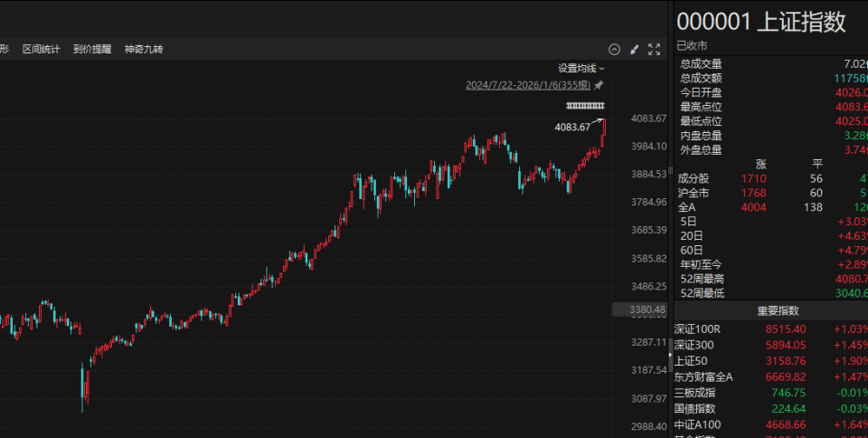Open 东方财富全A index row

tap(770, 377)
